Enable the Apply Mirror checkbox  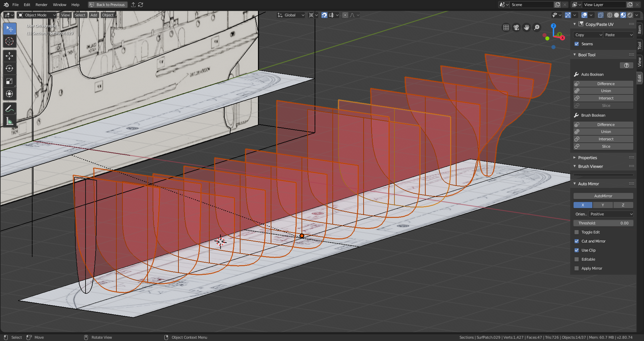point(577,268)
